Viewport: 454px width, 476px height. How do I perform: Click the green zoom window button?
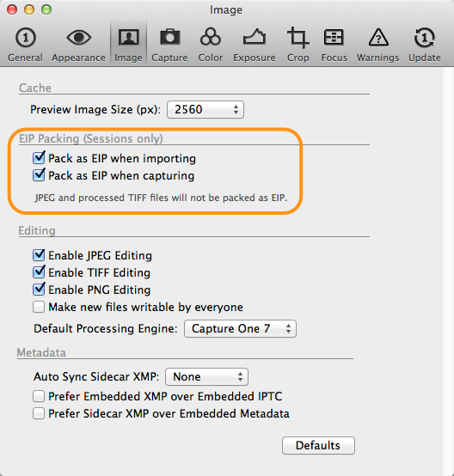46,9
